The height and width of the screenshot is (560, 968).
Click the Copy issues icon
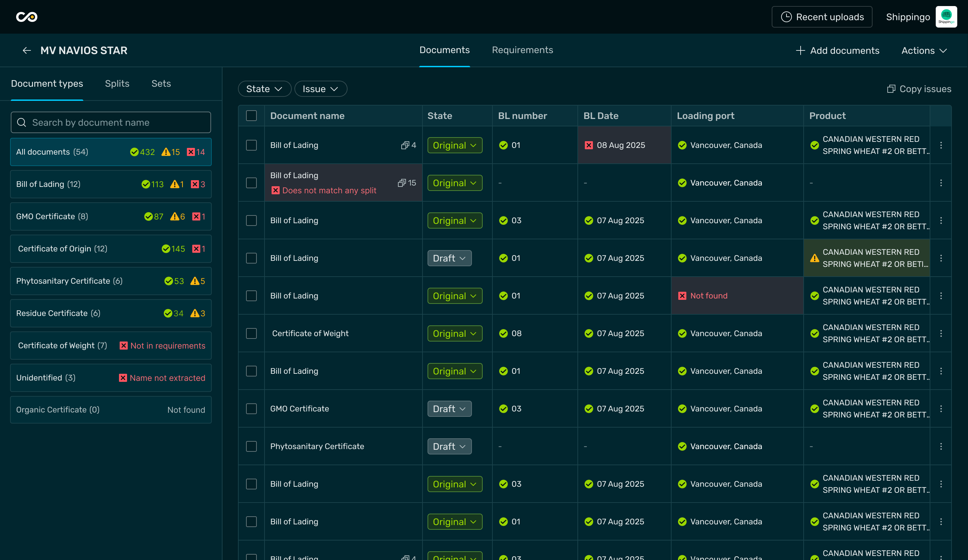[x=891, y=89]
